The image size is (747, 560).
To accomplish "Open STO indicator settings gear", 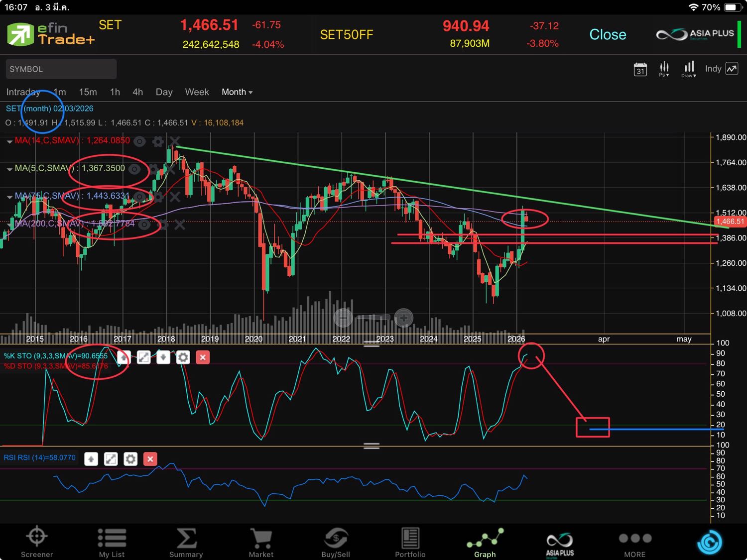I will coord(183,357).
